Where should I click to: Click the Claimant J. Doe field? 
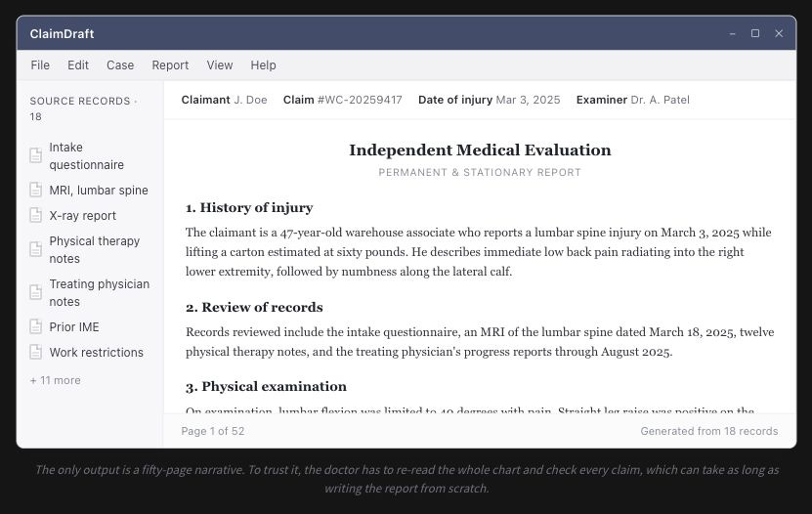pyautogui.click(x=224, y=100)
